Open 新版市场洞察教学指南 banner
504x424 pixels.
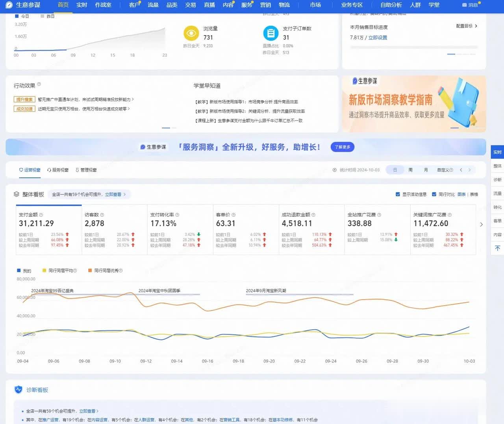click(414, 104)
